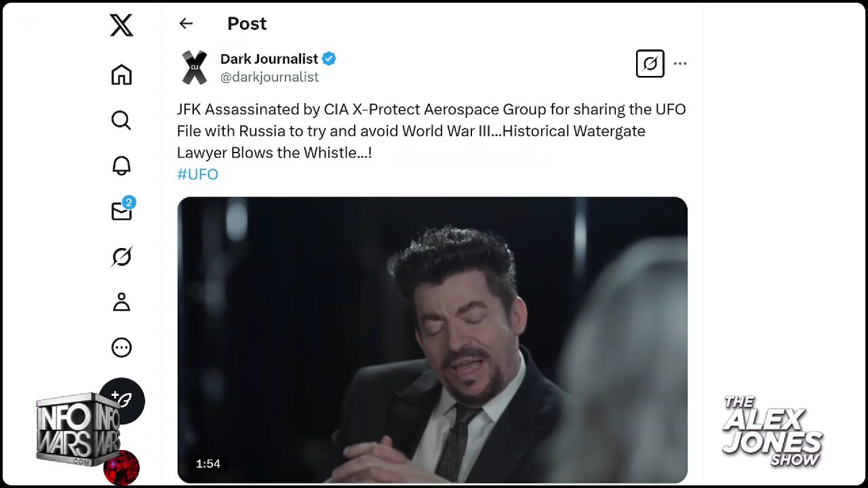Open Dark Journalist profile name
Image resolution: width=868 pixels, height=488 pixels.
(269, 59)
